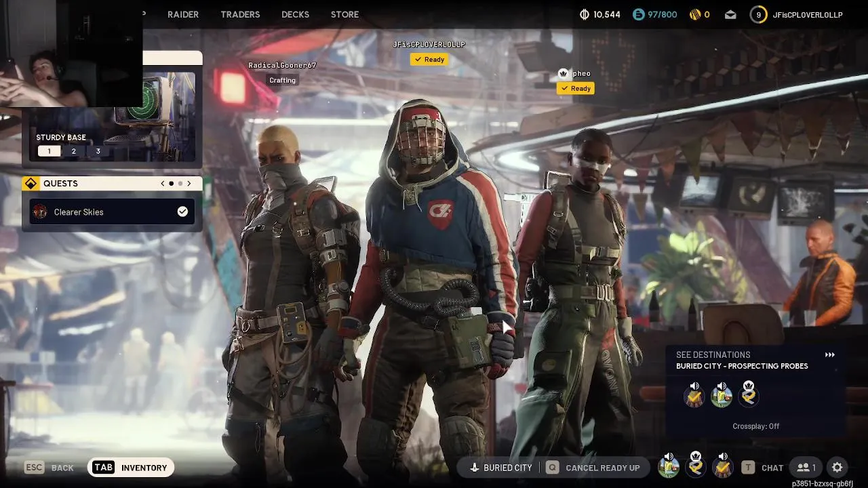Open the Raider tab
The height and width of the screenshot is (488, 868).
183,14
